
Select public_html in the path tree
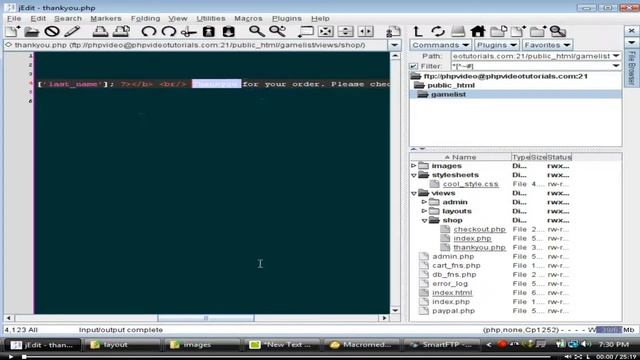pyautogui.click(x=451, y=85)
